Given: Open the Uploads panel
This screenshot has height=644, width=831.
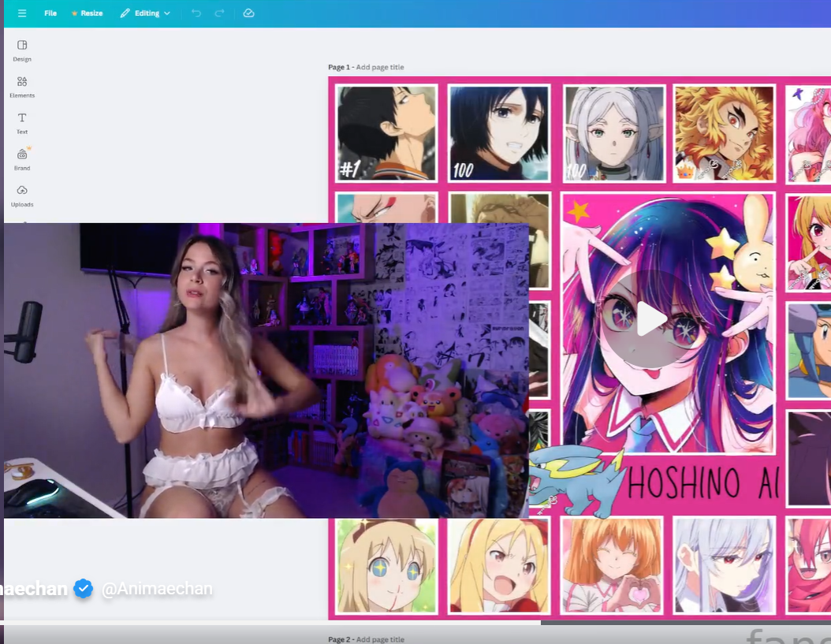Looking at the screenshot, I should click(22, 195).
